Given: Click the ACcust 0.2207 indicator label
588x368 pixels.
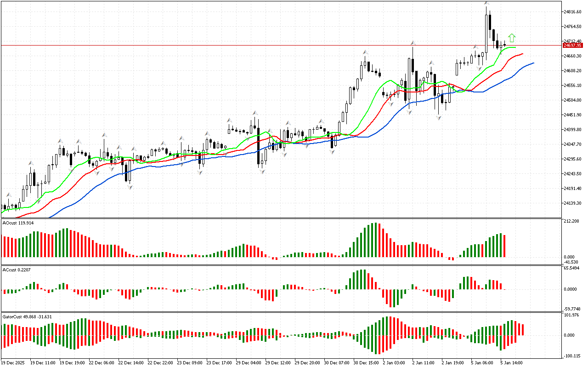Looking at the screenshot, I should pos(17,270).
